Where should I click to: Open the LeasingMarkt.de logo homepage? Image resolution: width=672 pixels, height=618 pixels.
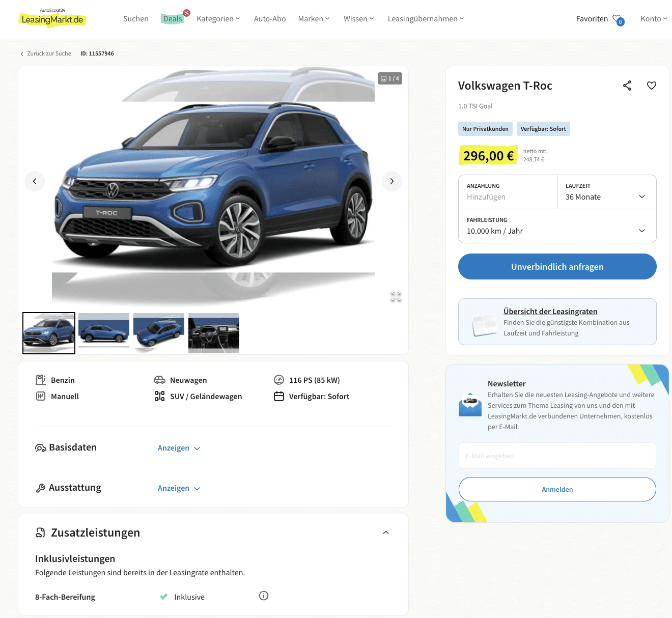52,18
